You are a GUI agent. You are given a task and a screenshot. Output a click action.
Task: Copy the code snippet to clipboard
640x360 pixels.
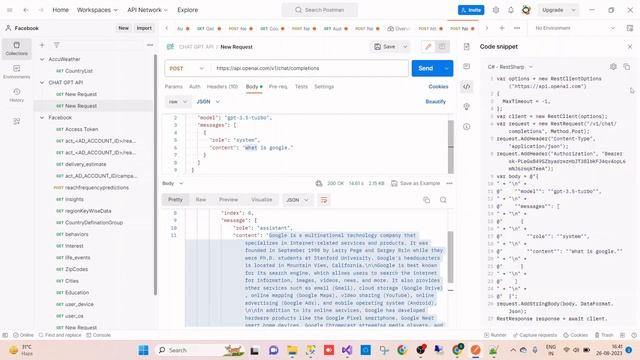pos(627,67)
